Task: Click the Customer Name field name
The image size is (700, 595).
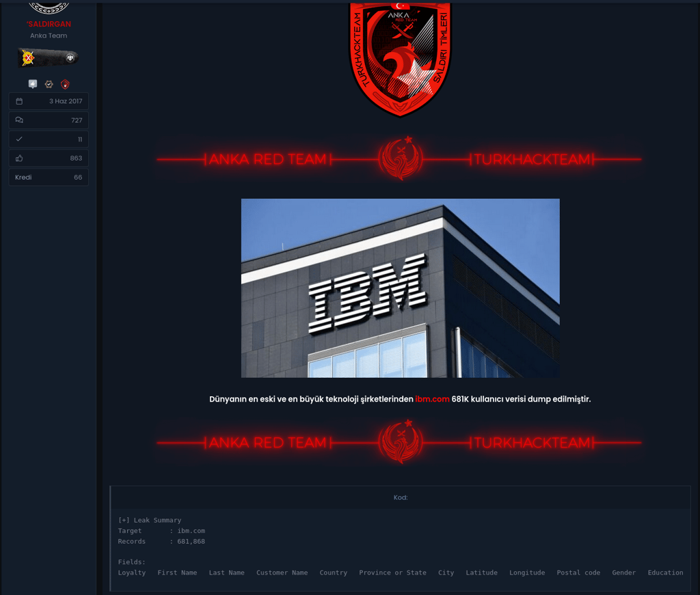Action: [282, 572]
